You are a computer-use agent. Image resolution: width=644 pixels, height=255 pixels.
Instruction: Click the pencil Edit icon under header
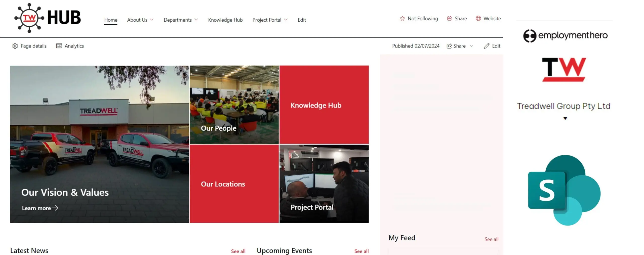click(x=487, y=46)
